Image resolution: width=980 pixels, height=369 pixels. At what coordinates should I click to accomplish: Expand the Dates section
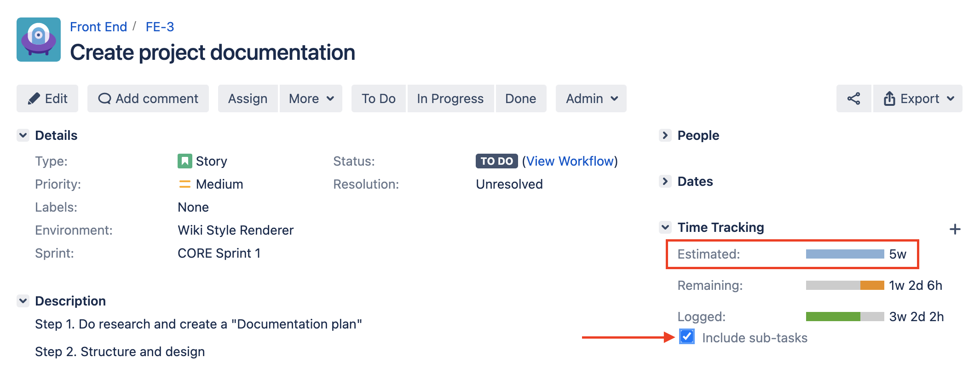[665, 181]
